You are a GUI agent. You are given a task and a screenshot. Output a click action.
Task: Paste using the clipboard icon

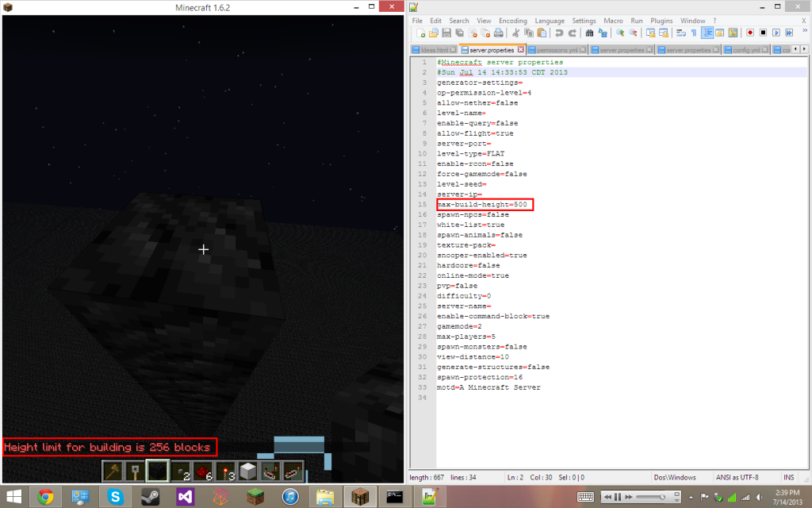[x=542, y=33]
